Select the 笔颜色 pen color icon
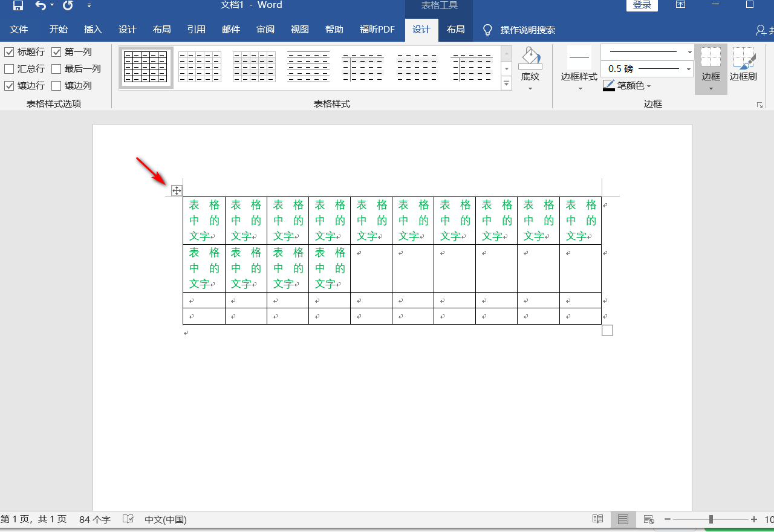This screenshot has height=532, width=774. pos(609,86)
